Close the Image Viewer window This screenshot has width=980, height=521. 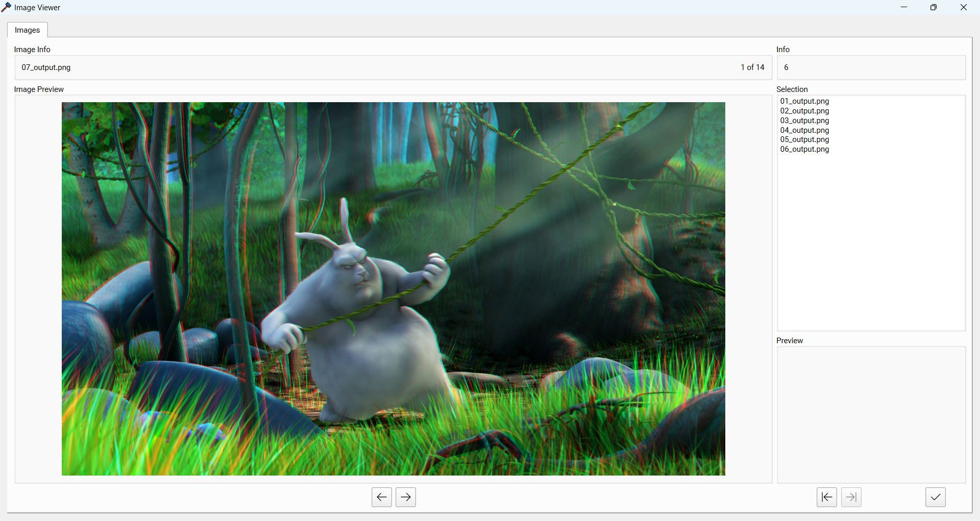[x=964, y=7]
